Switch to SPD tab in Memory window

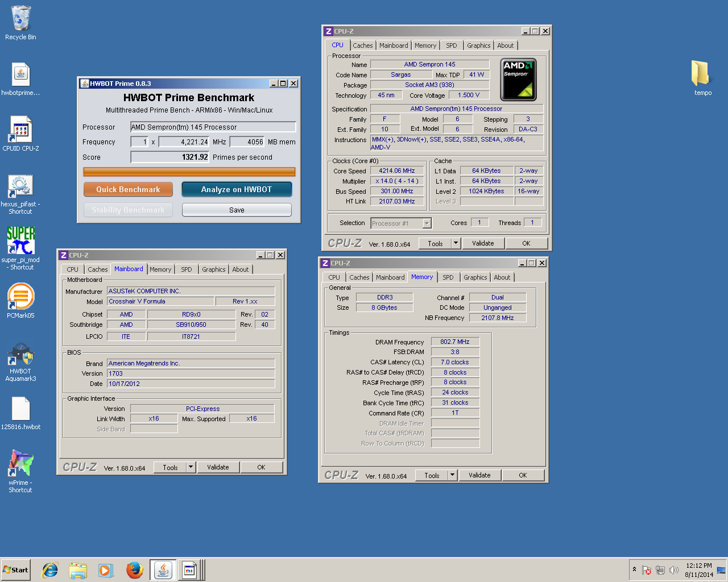click(x=448, y=277)
